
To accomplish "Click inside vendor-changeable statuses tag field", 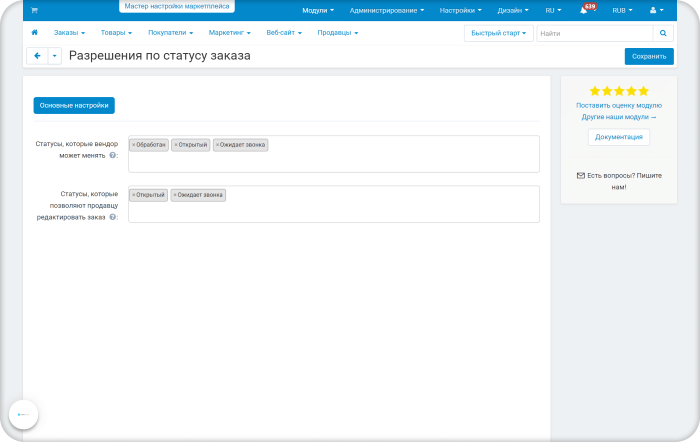I will tap(334, 154).
